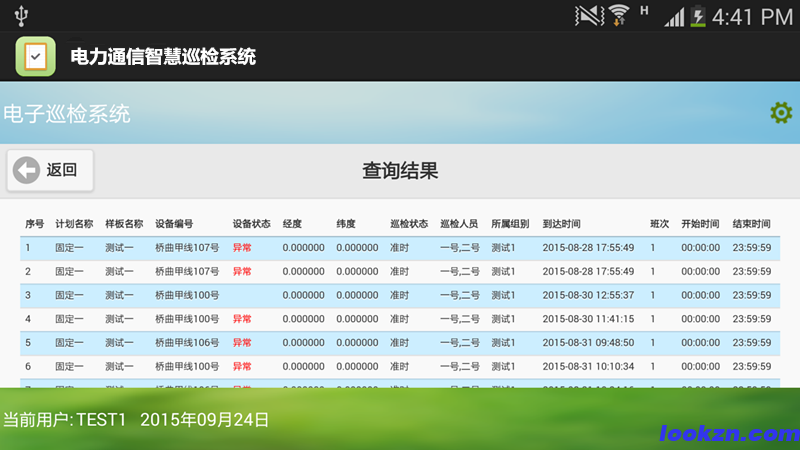
Task: Tap the cellular signal strength icon
Action: 674,16
